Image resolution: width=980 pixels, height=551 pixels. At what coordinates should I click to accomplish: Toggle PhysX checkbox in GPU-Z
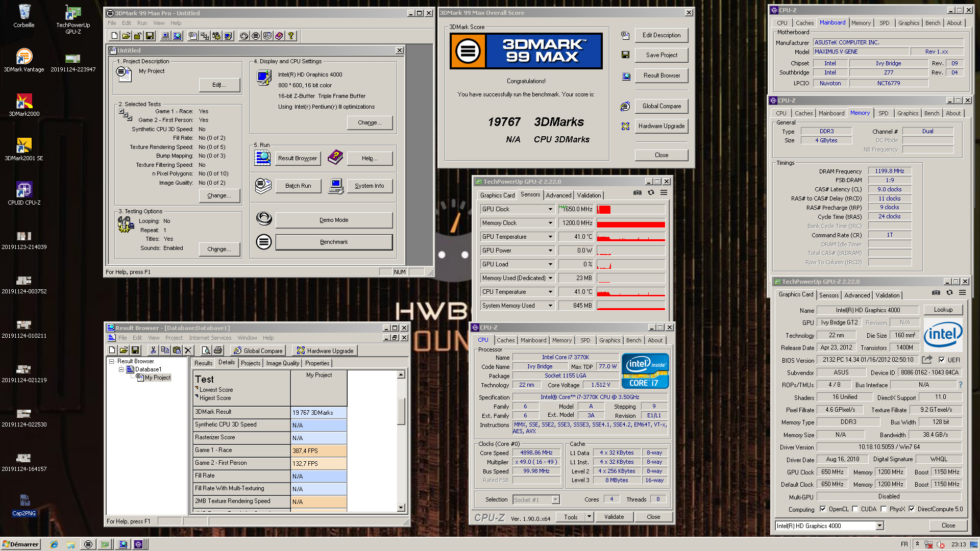[884, 509]
